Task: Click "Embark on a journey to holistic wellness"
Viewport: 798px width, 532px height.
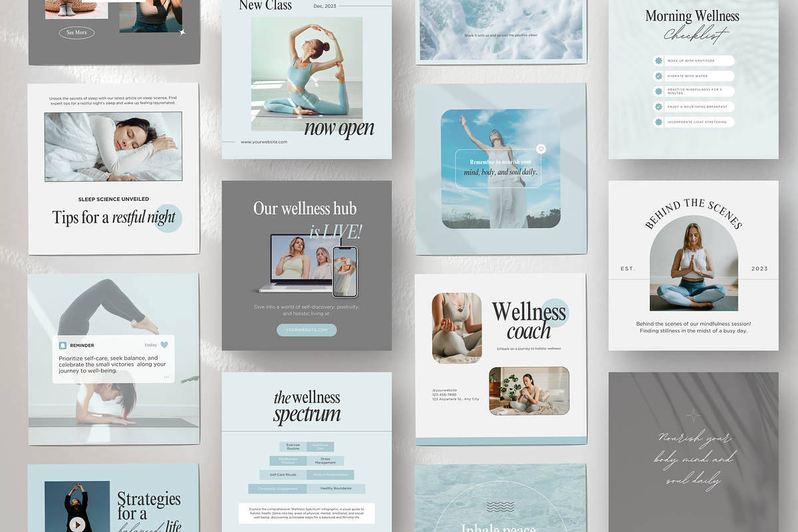Action: [x=529, y=348]
